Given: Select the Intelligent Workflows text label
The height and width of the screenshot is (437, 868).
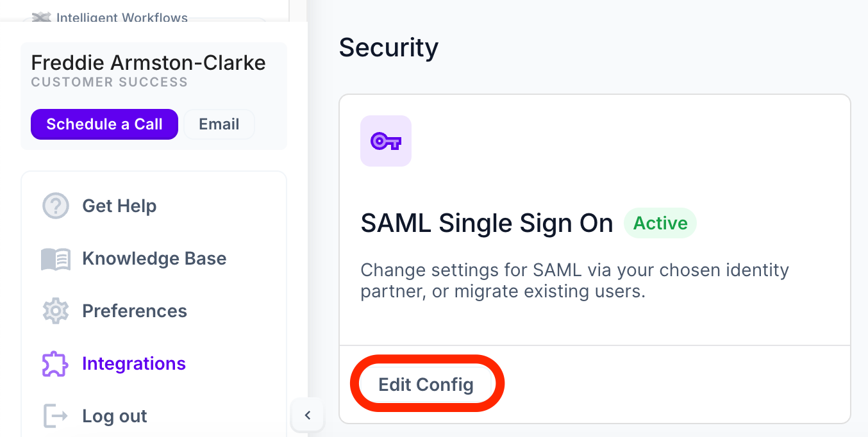Looking at the screenshot, I should tap(122, 17).
